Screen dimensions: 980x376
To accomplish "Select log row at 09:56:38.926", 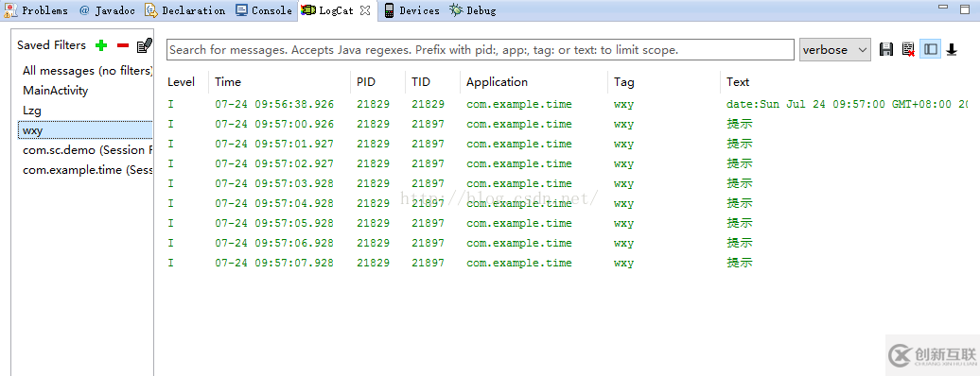I will 568,104.
